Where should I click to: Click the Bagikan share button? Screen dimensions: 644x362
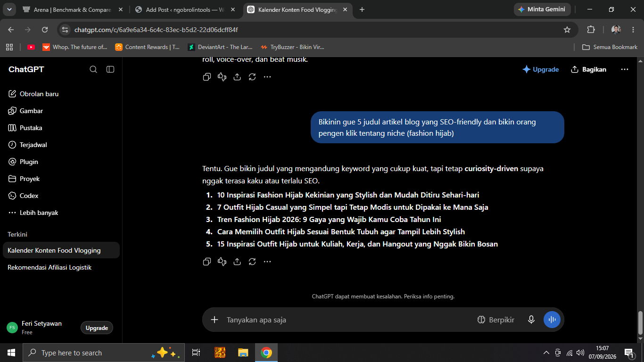[x=588, y=69]
